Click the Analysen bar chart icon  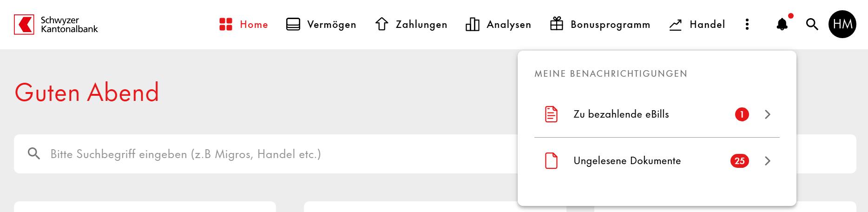point(473,24)
